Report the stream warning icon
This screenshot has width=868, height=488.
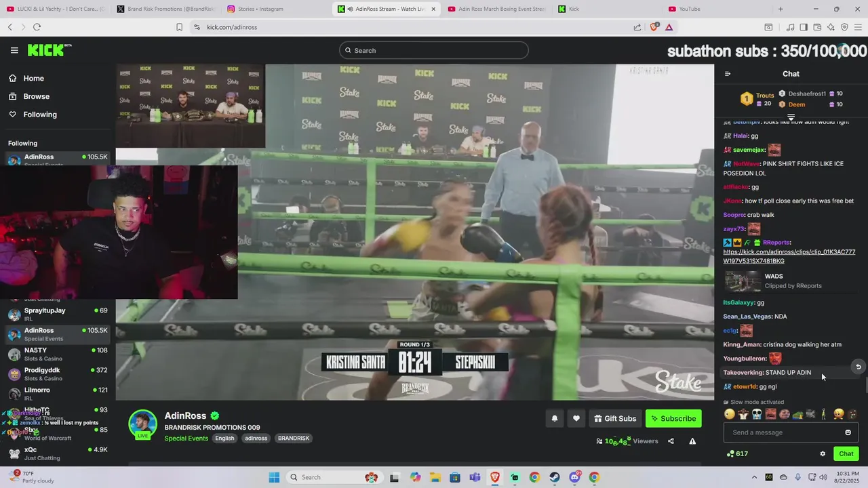click(x=692, y=441)
